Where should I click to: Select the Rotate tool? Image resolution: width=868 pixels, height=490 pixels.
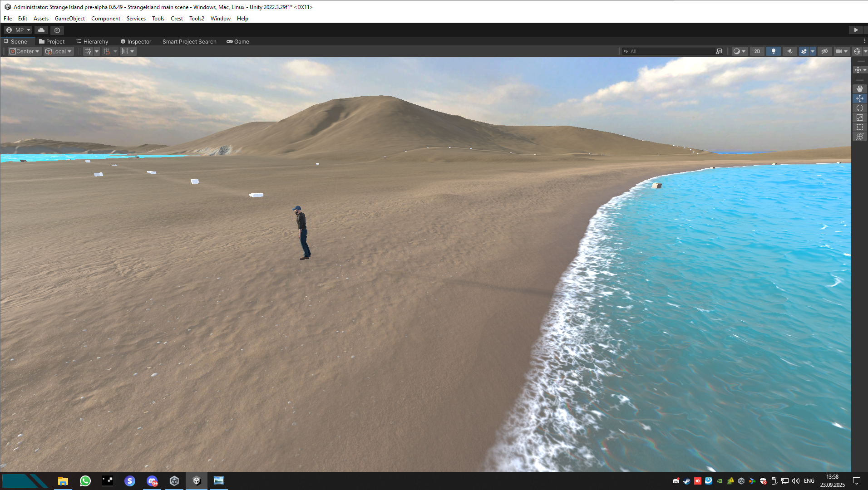[x=860, y=108]
